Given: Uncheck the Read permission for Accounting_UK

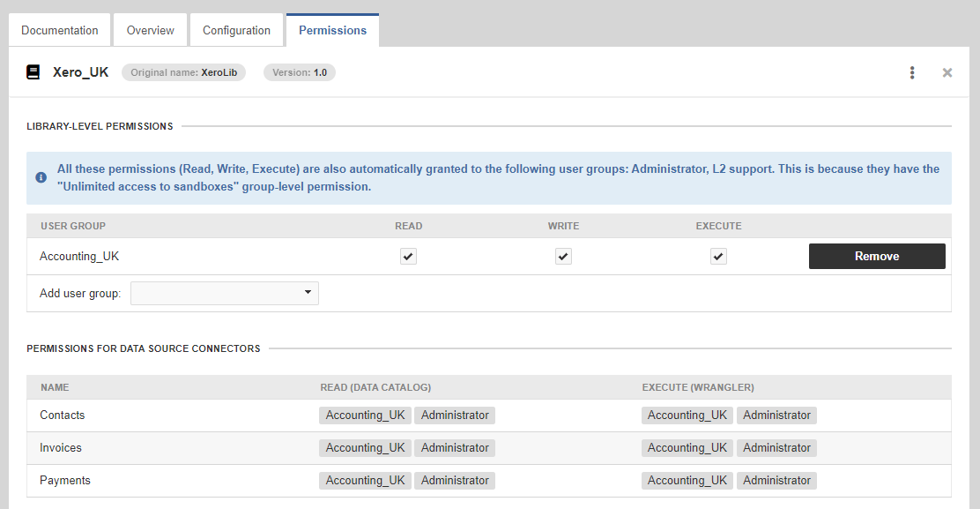Looking at the screenshot, I should pyautogui.click(x=408, y=256).
